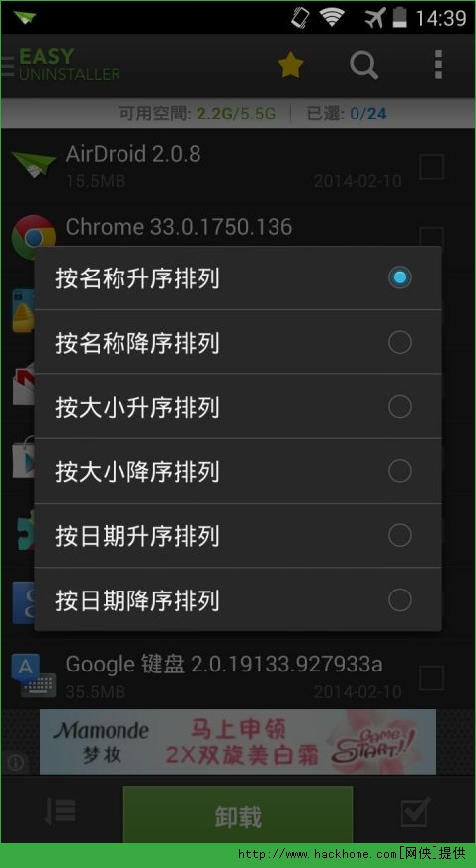Tick the Google 键盘 checkbox
Screen dimensions: 476x868
(x=432, y=677)
